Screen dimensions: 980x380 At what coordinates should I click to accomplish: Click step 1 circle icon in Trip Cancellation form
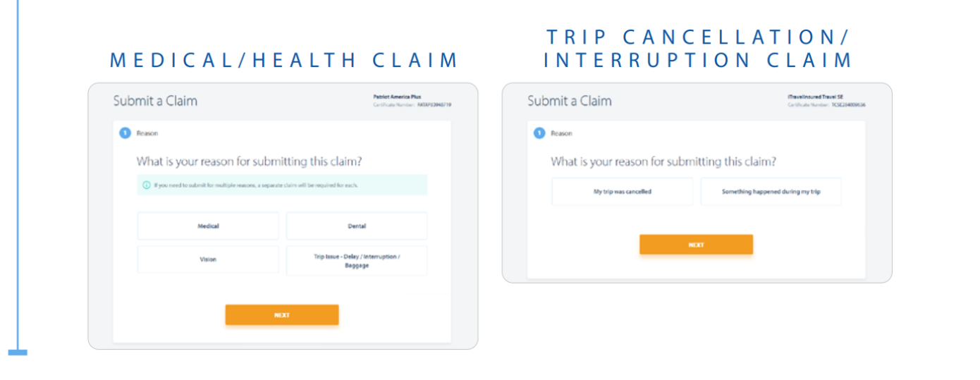[x=539, y=133]
